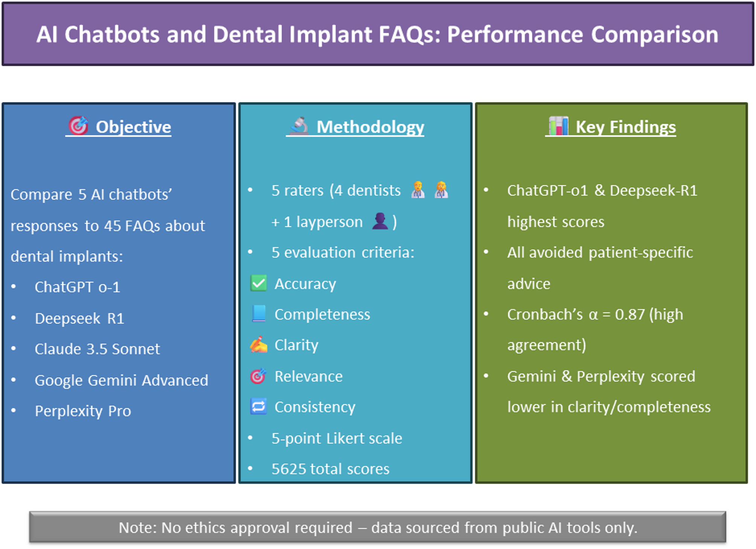The height and width of the screenshot is (549, 756).
Task: Click the writing hand icon beside Clarity
Action: (259, 345)
